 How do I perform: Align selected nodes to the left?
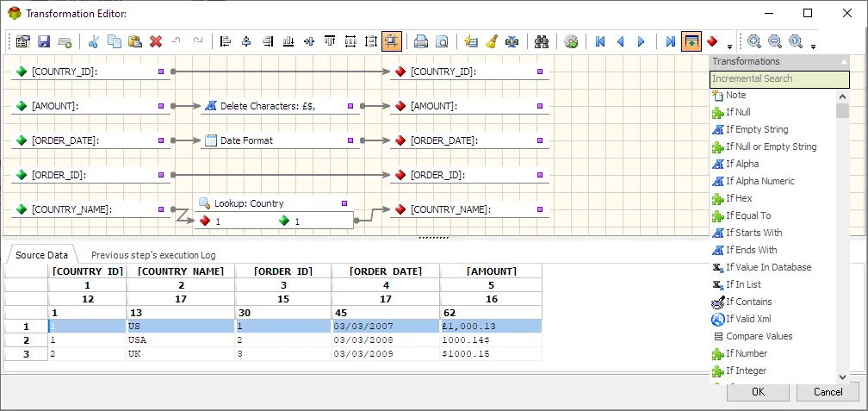click(x=226, y=41)
